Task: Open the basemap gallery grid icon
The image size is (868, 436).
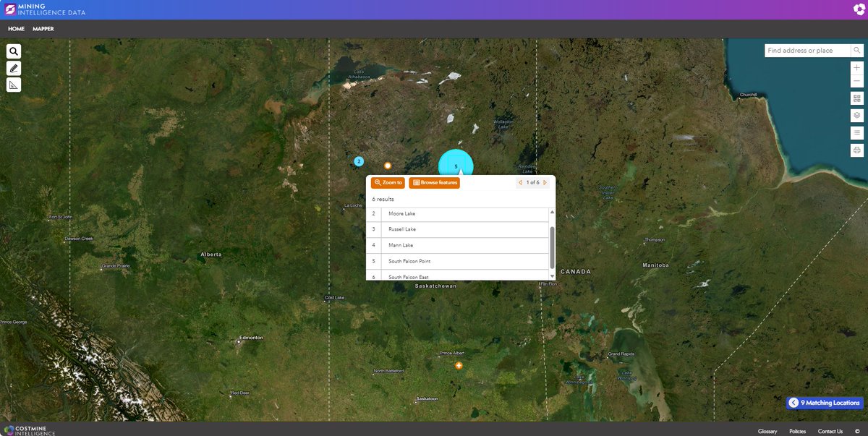Action: click(x=857, y=98)
